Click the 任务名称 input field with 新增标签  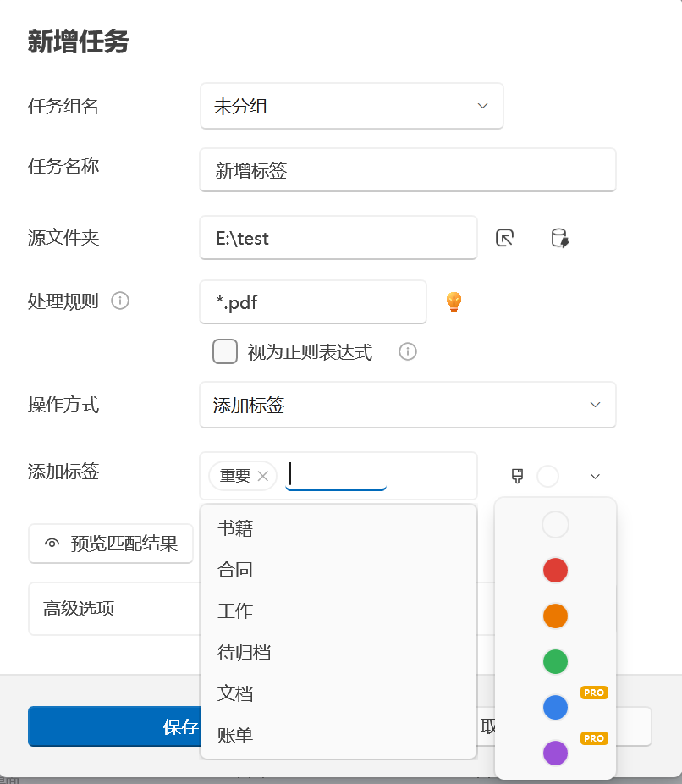pos(408,169)
